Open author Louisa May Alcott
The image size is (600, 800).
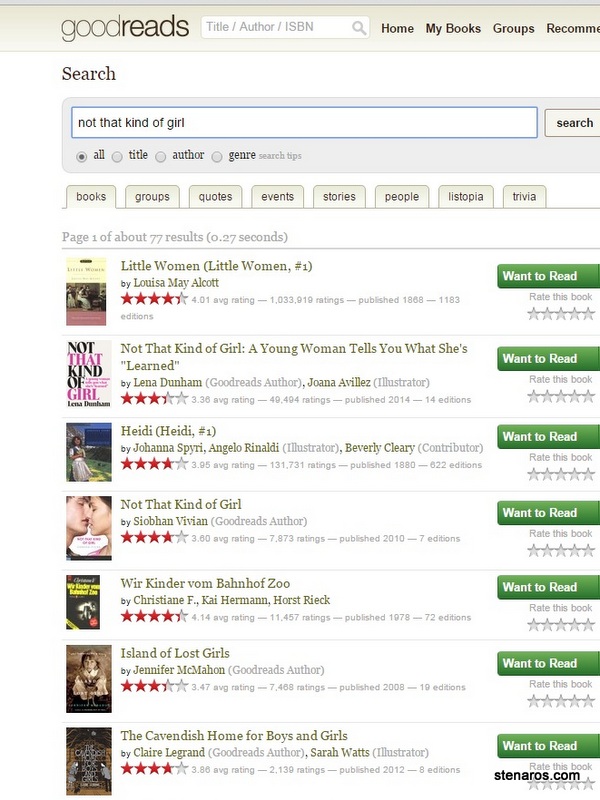(x=176, y=283)
